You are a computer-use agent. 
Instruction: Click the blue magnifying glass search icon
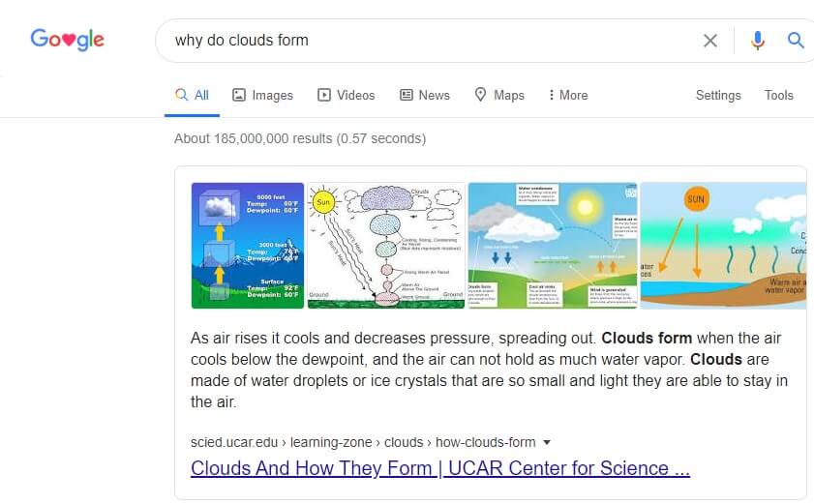796,41
